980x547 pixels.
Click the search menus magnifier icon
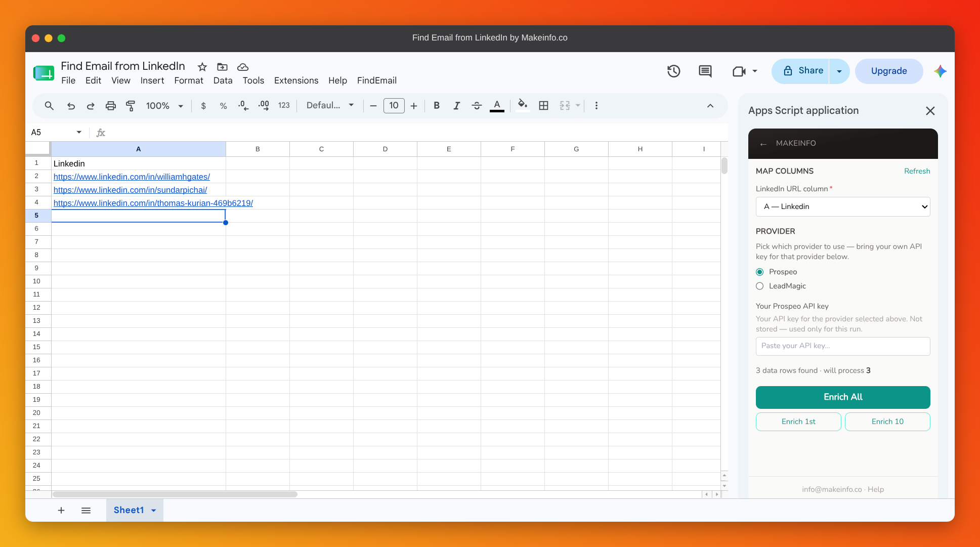point(49,106)
